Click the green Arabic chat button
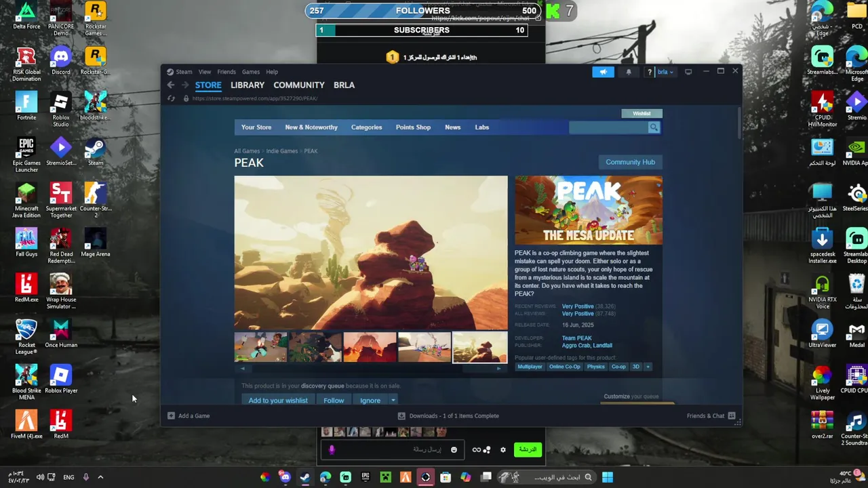 [x=528, y=449]
